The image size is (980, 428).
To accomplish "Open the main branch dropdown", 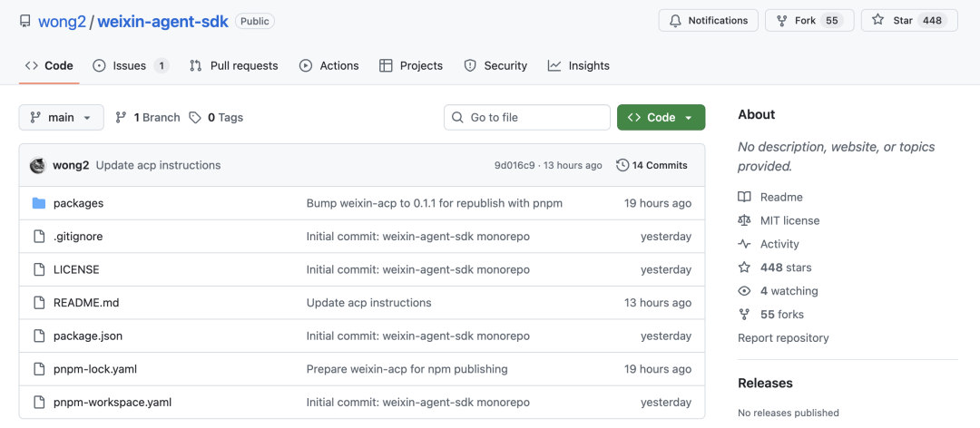I will coord(62,118).
